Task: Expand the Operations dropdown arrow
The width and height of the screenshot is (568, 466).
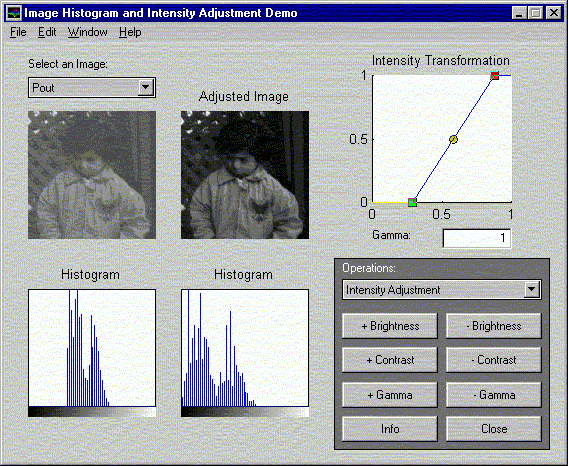Action: [531, 290]
